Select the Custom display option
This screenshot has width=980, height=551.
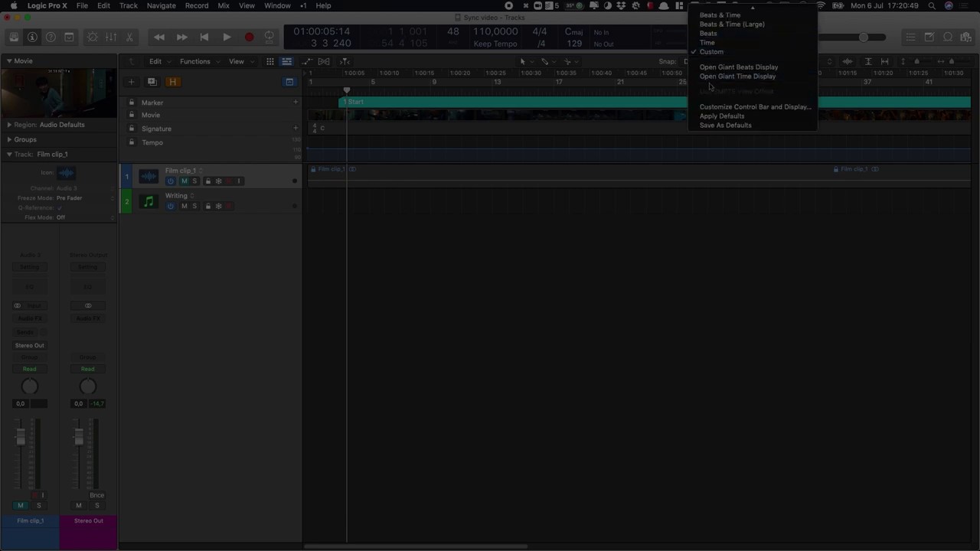[711, 52]
